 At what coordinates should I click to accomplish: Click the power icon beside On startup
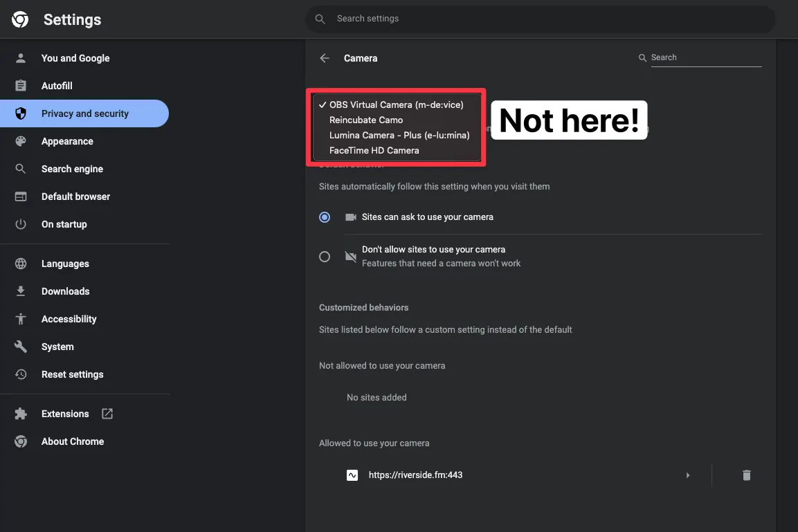tap(20, 223)
